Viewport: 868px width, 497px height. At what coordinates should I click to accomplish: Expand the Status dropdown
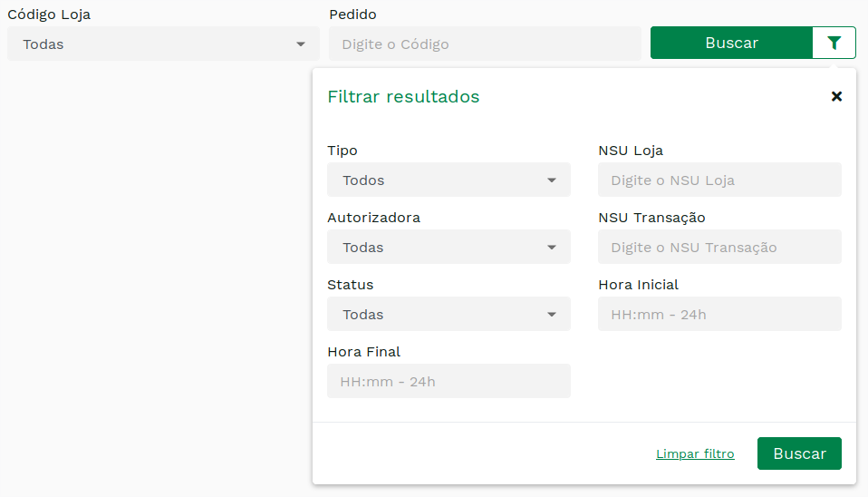[x=448, y=314]
